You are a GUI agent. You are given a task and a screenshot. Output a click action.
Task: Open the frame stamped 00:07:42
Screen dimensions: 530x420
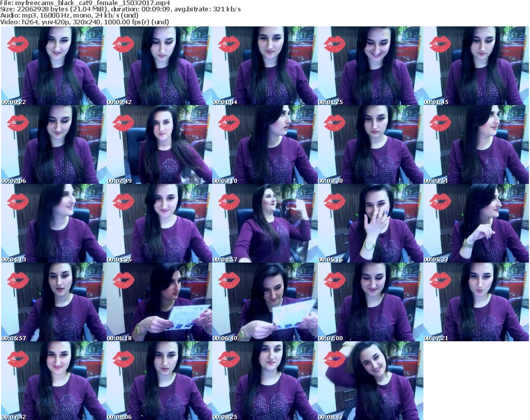coord(54,381)
